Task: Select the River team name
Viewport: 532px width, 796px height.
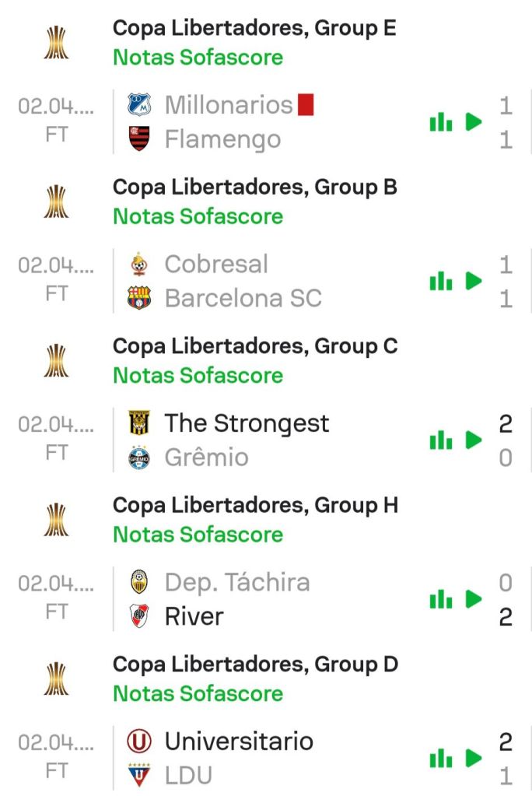Action: click(194, 616)
